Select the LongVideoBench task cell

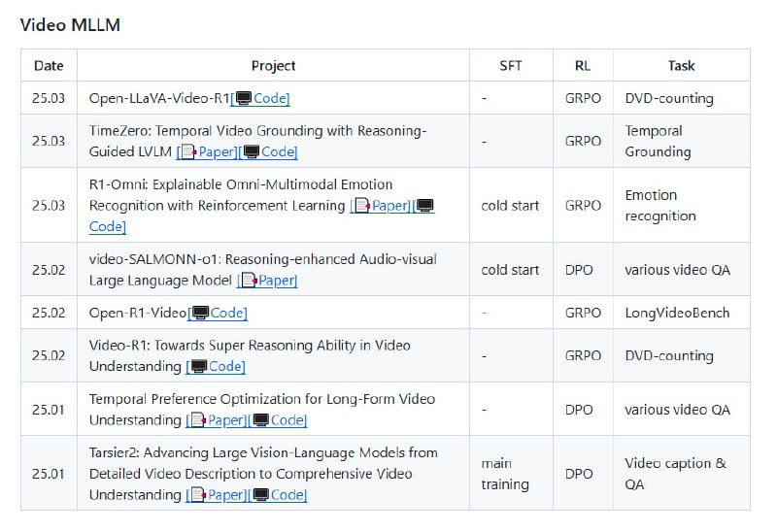click(x=677, y=313)
